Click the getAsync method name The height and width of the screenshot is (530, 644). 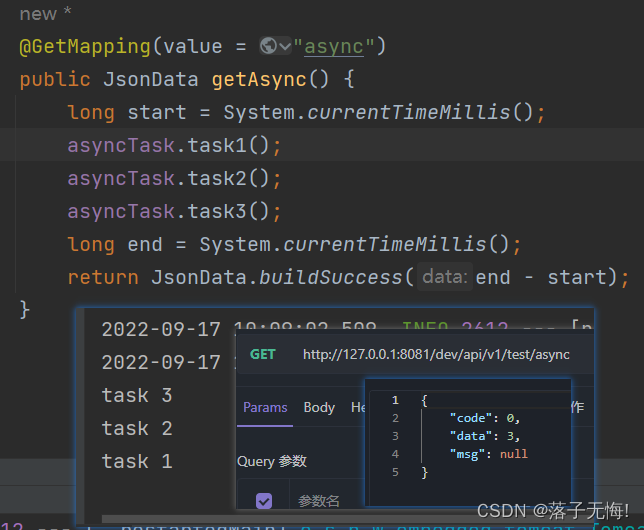(x=259, y=79)
